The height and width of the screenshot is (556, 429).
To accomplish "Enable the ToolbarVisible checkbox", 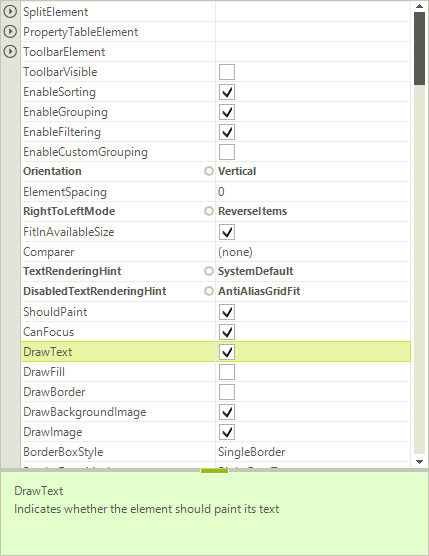I will pyautogui.click(x=227, y=72).
